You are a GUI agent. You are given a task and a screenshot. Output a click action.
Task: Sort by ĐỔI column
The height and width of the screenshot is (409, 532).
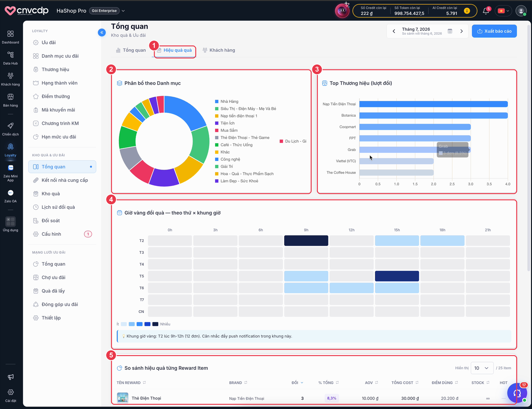(297, 383)
